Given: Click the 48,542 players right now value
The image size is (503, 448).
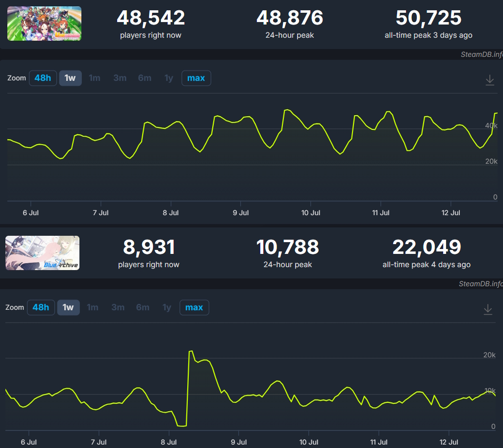Looking at the screenshot, I should tap(151, 18).
